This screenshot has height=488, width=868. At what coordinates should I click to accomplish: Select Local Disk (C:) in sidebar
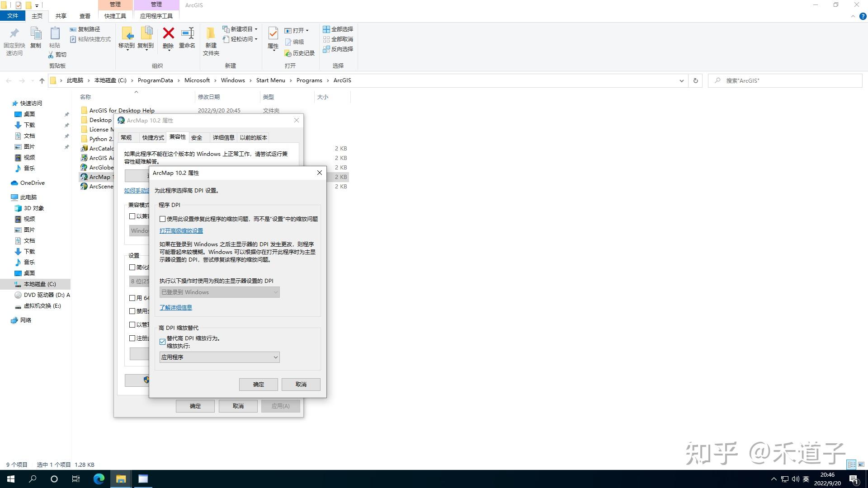(40, 284)
